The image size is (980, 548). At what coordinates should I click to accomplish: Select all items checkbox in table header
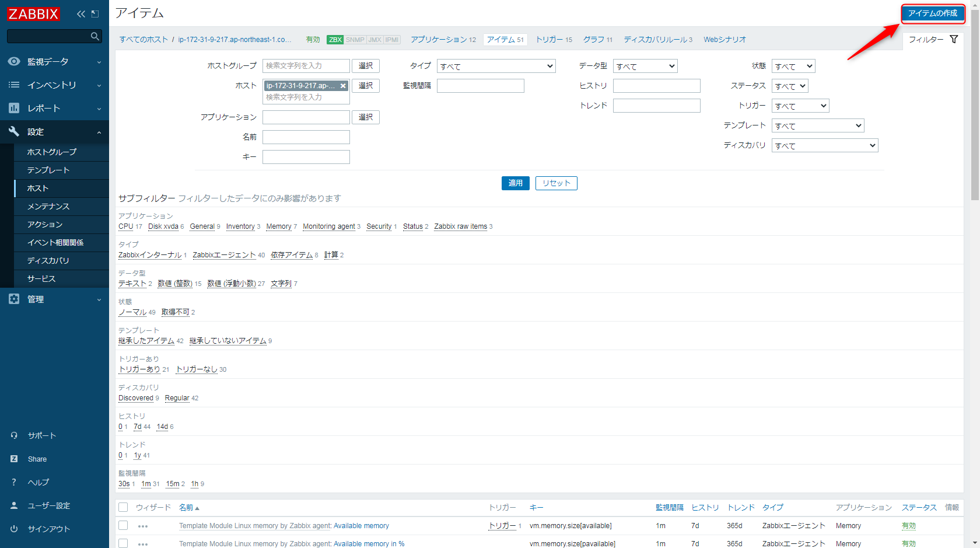pos(123,507)
